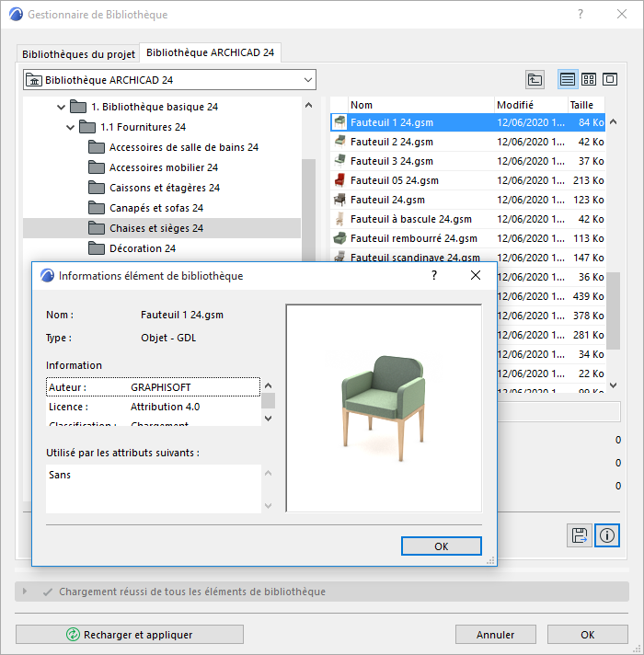Image resolution: width=644 pixels, height=655 pixels.
Task: Sort by Nom column header
Action: click(x=420, y=105)
